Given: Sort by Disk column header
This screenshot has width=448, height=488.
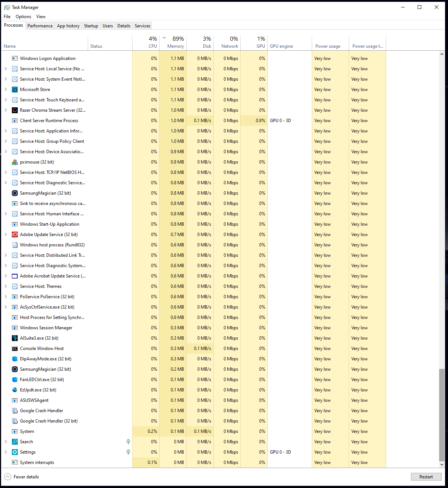Looking at the screenshot, I should [200, 43].
